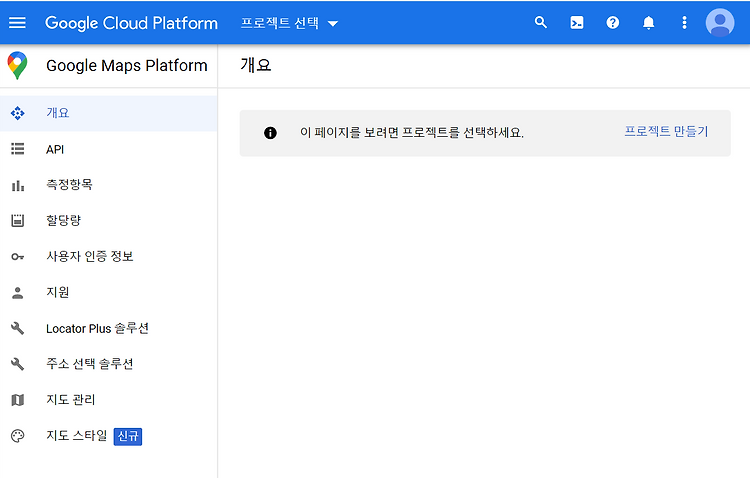This screenshot has width=750, height=478.
Task: Click the API list icon
Action: pyautogui.click(x=18, y=149)
